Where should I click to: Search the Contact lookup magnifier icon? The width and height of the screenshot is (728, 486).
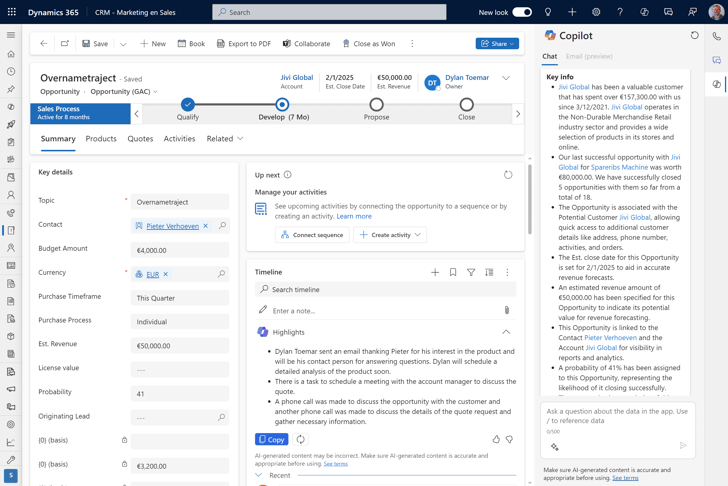click(x=222, y=226)
